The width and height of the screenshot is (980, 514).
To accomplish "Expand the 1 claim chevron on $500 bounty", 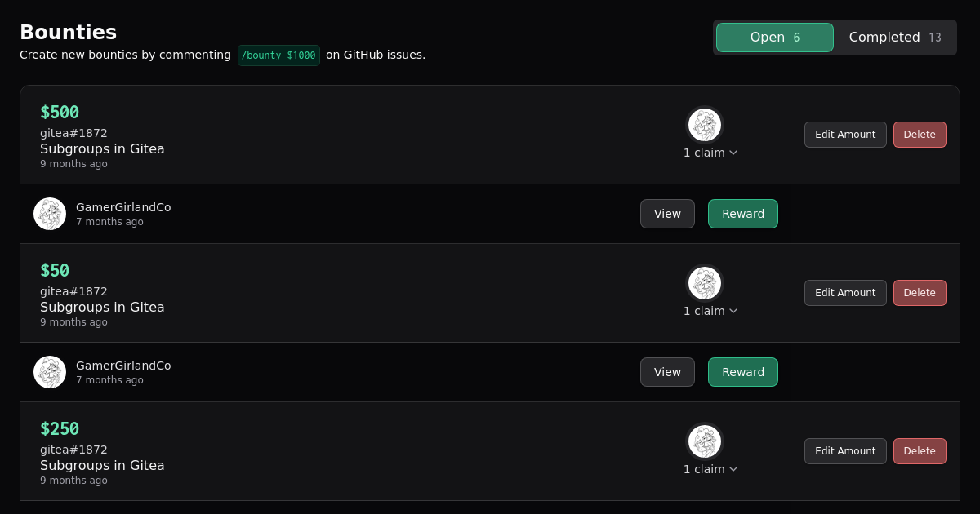I will click(733, 153).
